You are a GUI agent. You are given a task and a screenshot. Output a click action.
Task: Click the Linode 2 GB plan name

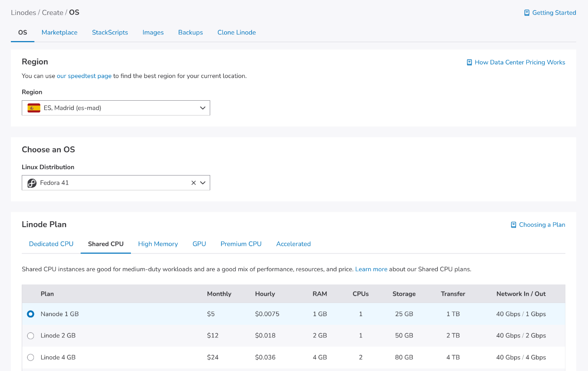coord(58,336)
